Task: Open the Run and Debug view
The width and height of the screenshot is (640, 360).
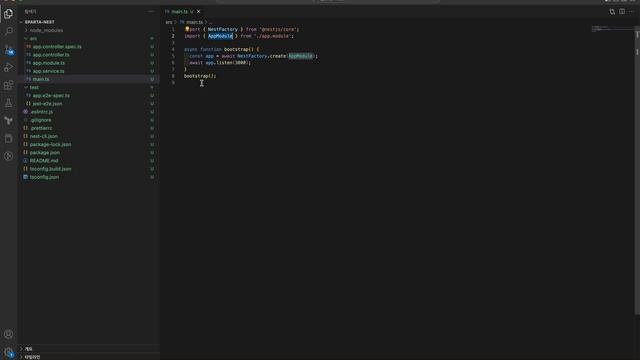Action: click(8, 67)
